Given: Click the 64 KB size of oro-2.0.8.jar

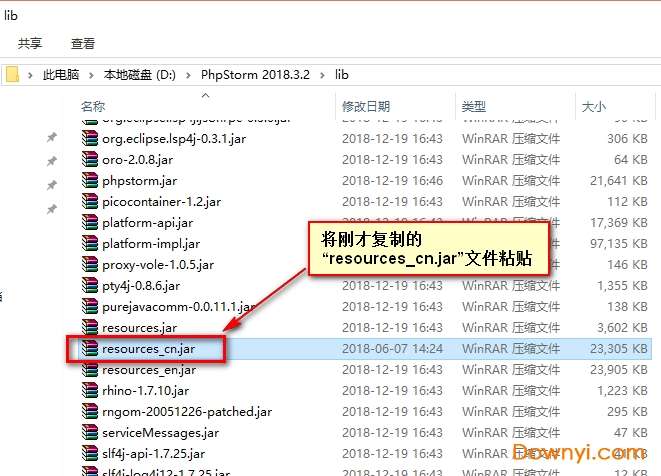Looking at the screenshot, I should (x=631, y=159).
